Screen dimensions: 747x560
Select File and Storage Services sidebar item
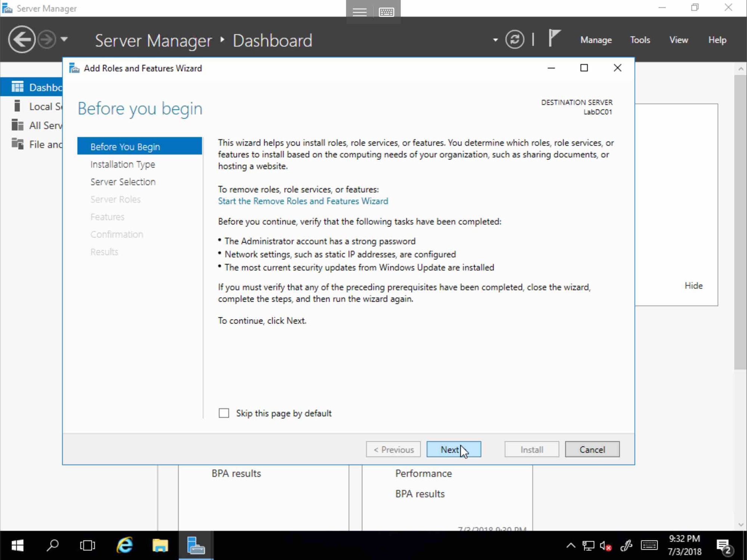point(31,144)
